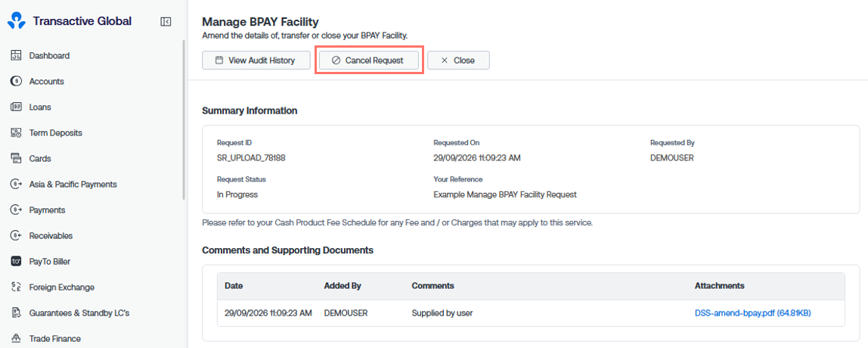Screen dimensions: 868x348
Task: Click the Added By column header
Action: pos(343,286)
